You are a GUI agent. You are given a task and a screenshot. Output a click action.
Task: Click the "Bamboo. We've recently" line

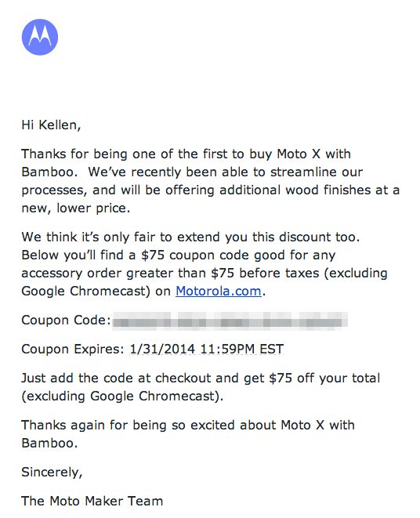click(192, 172)
